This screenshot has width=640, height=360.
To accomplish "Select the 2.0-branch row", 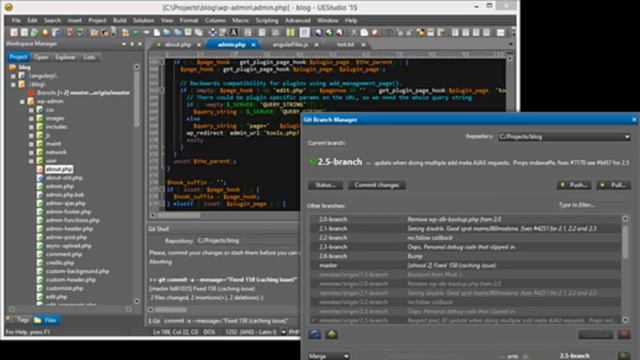I will click(465, 219).
